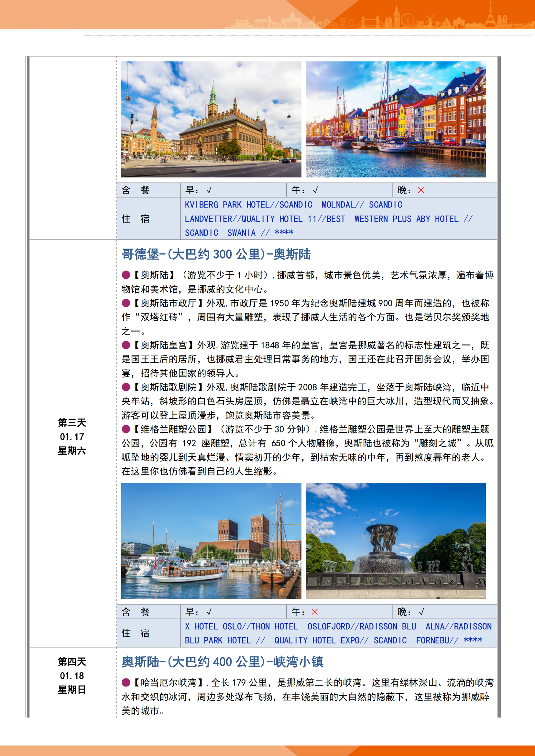Click the purple bullet before 【奥斯陆市政厅】

126,303
